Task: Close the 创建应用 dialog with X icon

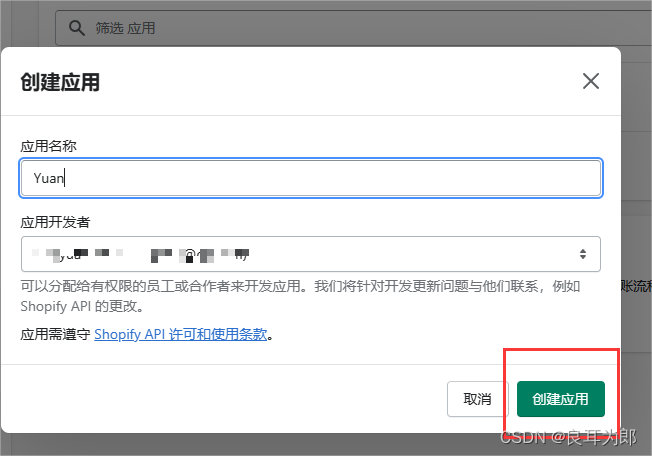Action: (x=590, y=81)
